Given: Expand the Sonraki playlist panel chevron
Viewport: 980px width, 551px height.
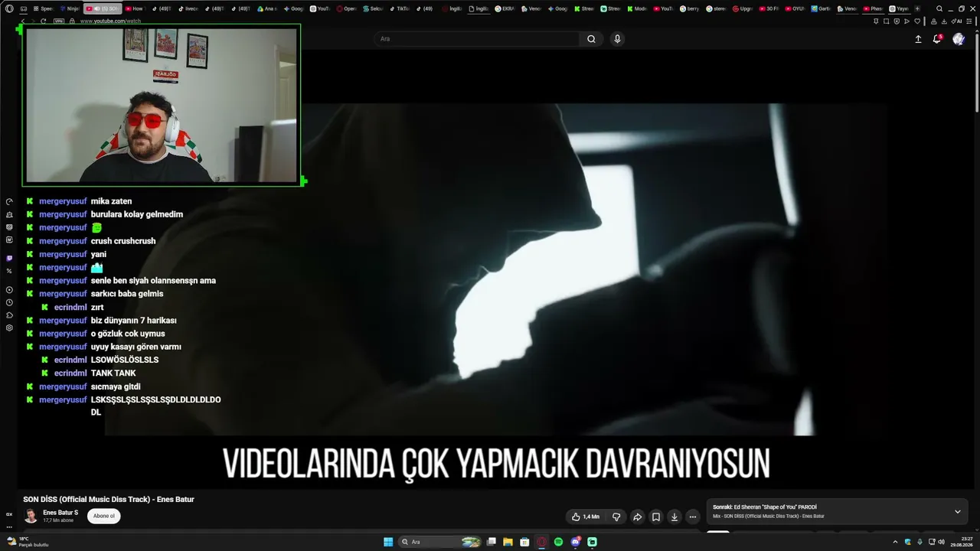Looking at the screenshot, I should point(957,511).
